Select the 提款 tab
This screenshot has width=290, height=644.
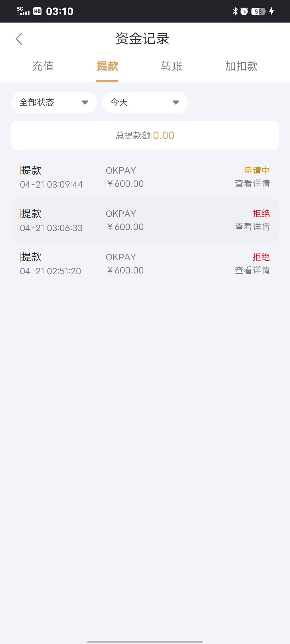point(107,66)
